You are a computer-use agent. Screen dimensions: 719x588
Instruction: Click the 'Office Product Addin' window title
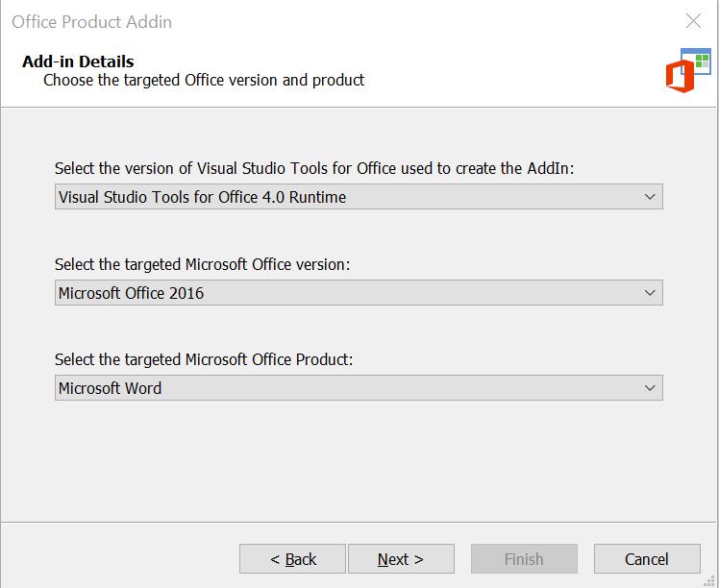coord(91,22)
